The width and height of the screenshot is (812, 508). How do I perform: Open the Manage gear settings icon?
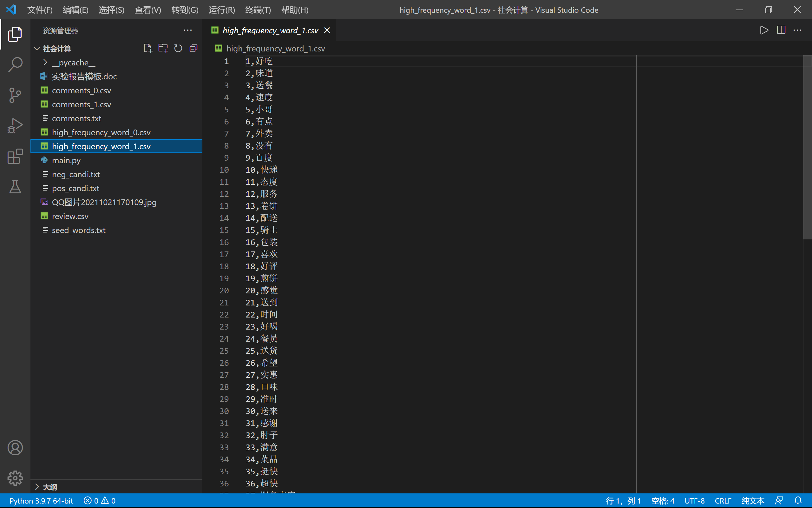(x=15, y=478)
